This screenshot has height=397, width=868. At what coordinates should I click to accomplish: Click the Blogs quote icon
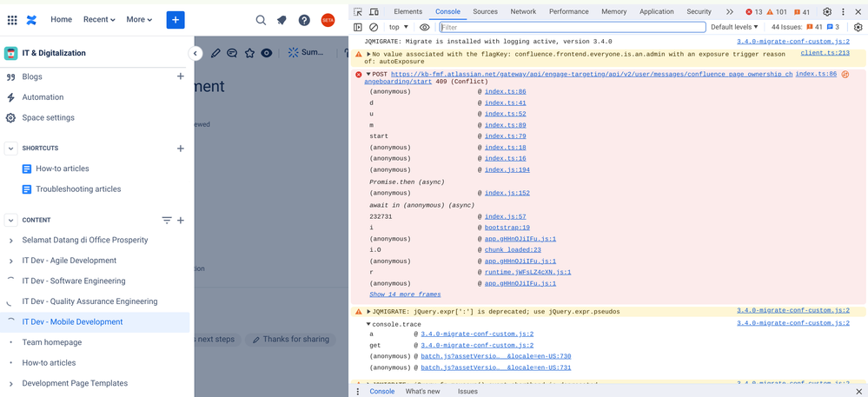click(10, 77)
